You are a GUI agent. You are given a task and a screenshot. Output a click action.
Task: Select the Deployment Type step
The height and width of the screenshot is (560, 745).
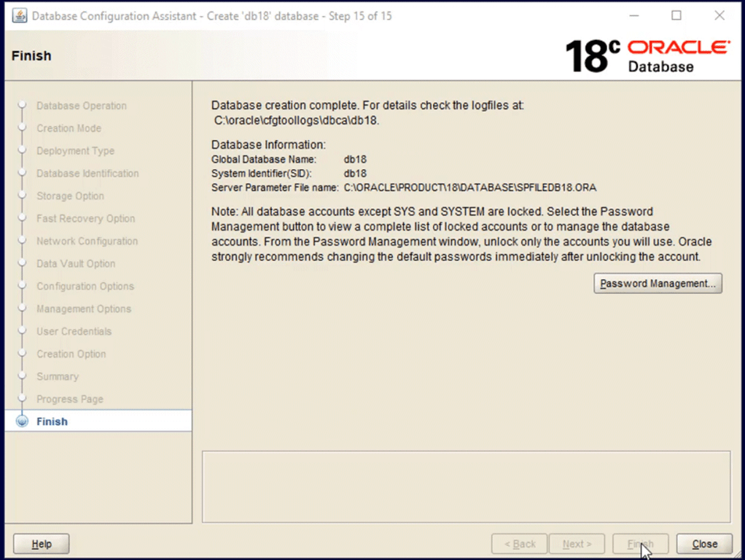76,151
